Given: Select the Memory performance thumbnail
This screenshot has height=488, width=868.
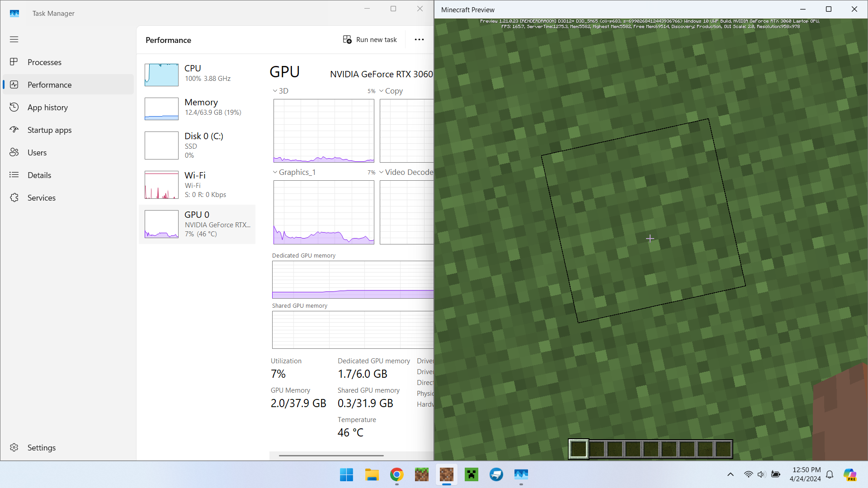Looking at the screenshot, I should tap(161, 109).
